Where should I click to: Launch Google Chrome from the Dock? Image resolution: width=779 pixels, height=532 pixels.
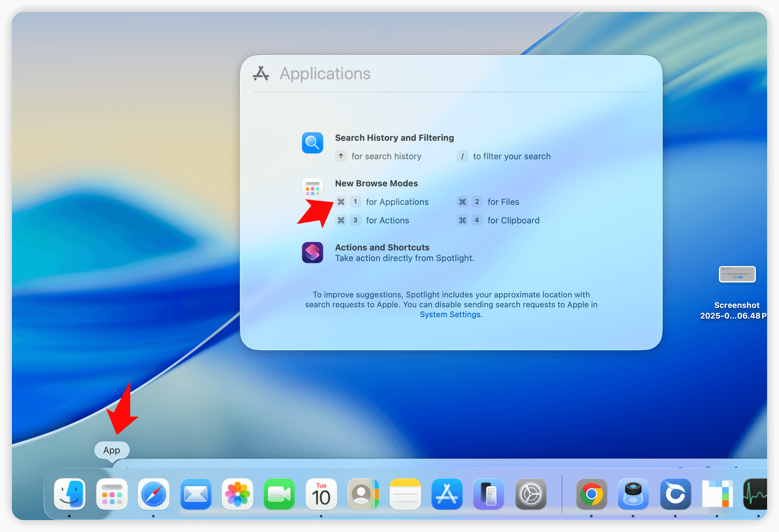(x=592, y=494)
